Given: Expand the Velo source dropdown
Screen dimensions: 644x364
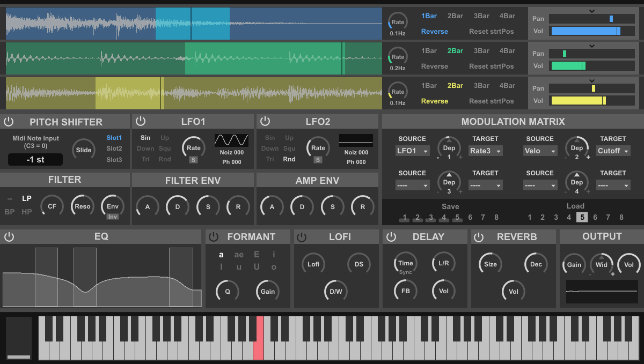Looking at the screenshot, I should (540, 151).
